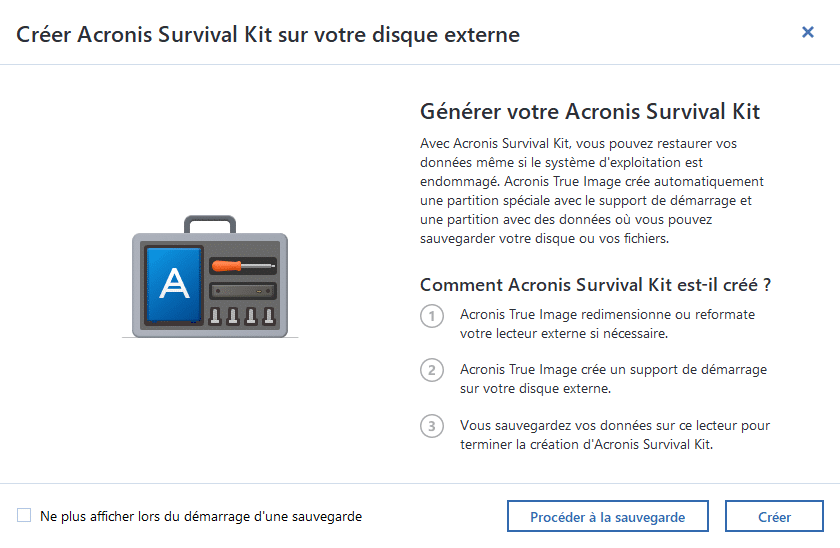Enable the 'Ne plus afficher' checkbox
Image resolution: width=840 pixels, height=548 pixels.
(x=24, y=516)
